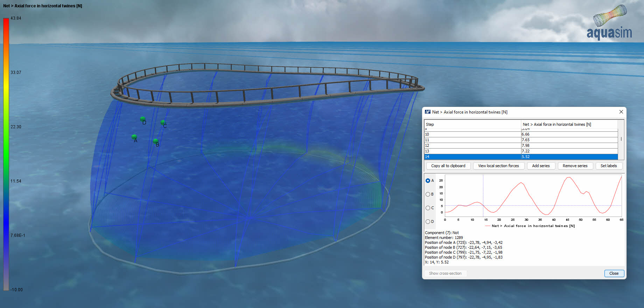Click the aquasim logo

[x=609, y=22]
